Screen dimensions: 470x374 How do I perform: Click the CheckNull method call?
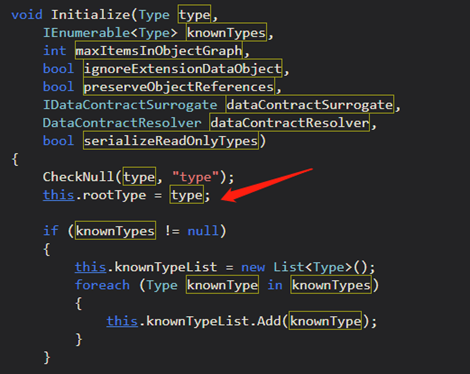tap(78, 177)
